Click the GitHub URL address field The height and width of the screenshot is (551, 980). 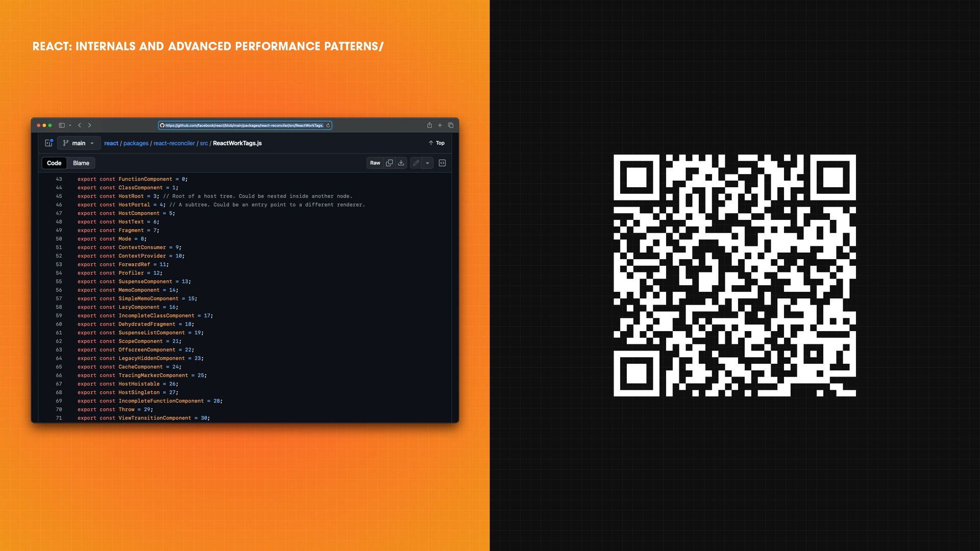(x=244, y=126)
